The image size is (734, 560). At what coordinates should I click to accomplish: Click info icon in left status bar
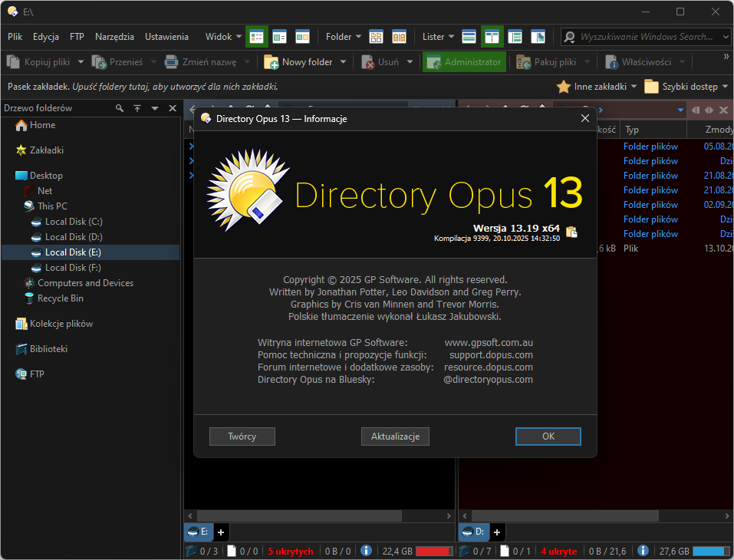click(366, 551)
